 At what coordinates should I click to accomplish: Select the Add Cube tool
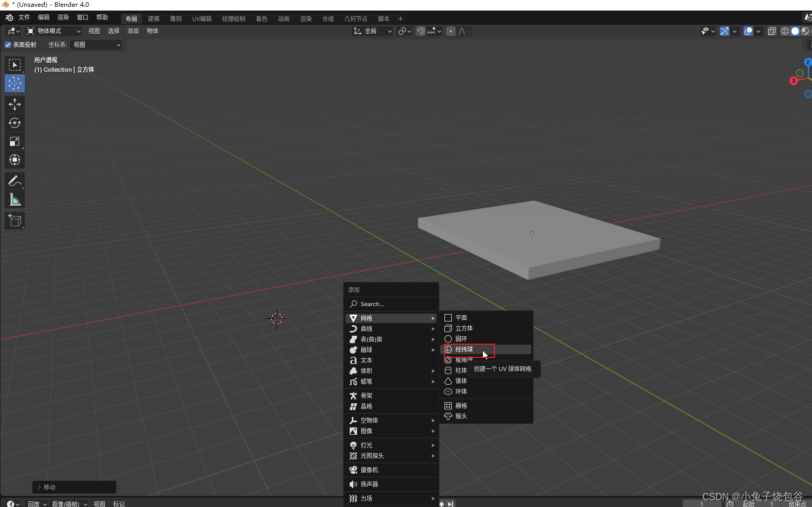tap(15, 220)
